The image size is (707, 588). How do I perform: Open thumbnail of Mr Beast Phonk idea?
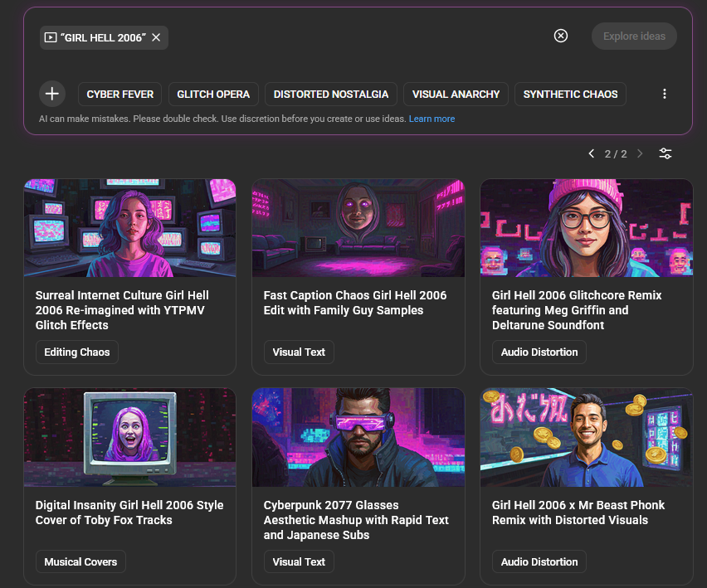586,438
